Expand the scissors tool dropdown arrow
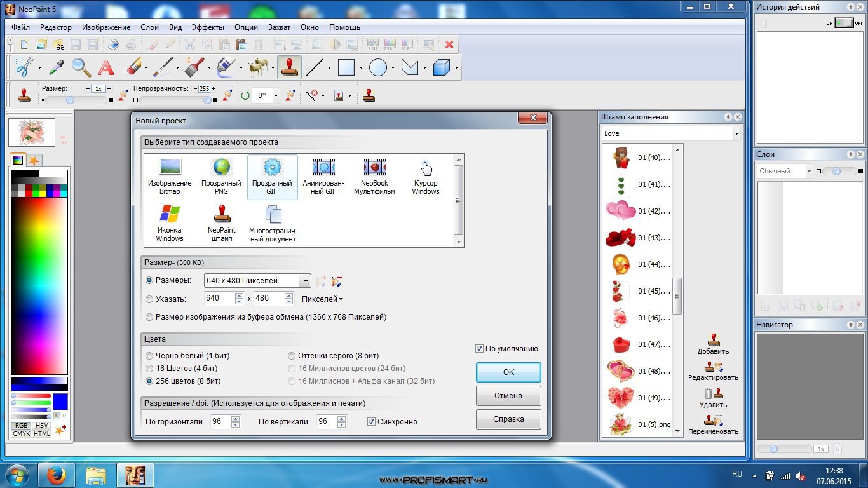The image size is (868, 488). (x=39, y=67)
